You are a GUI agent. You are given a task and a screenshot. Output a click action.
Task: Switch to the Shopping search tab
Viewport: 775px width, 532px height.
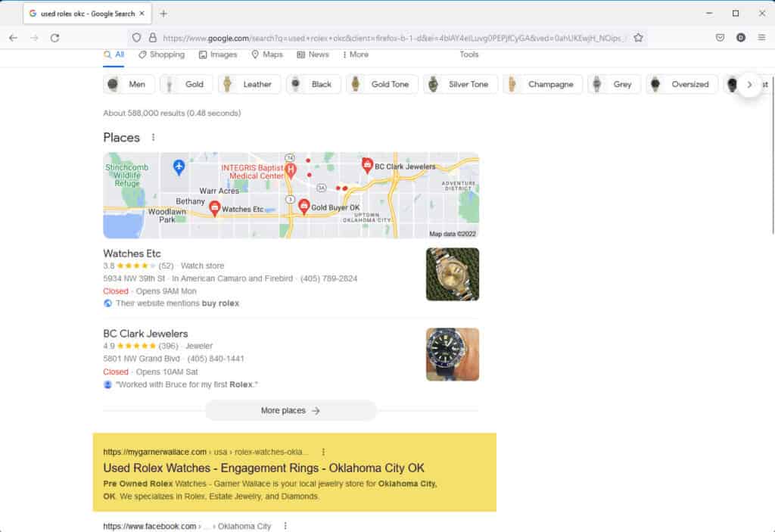tap(162, 54)
